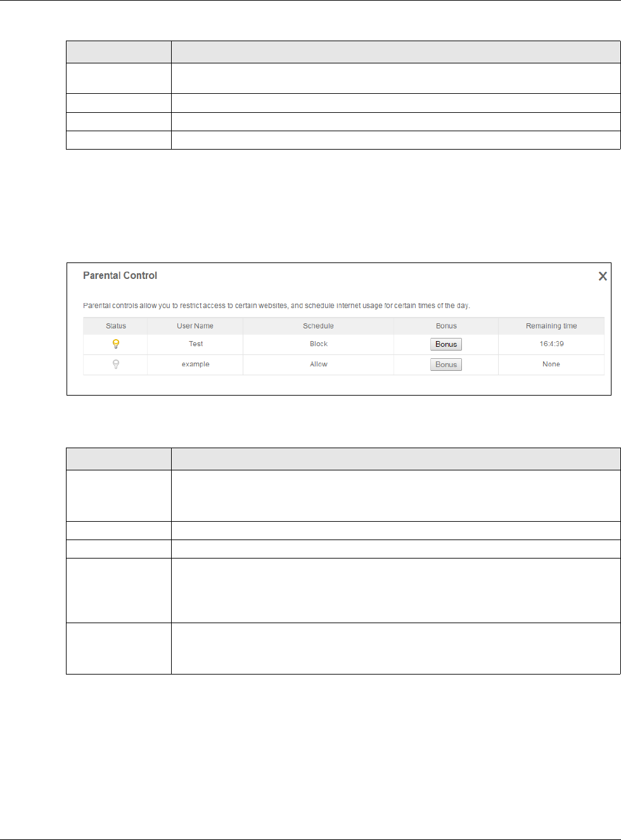Click the 'Block' schedule cell
Image resolution: width=621 pixels, height=840 pixels.
[319, 344]
